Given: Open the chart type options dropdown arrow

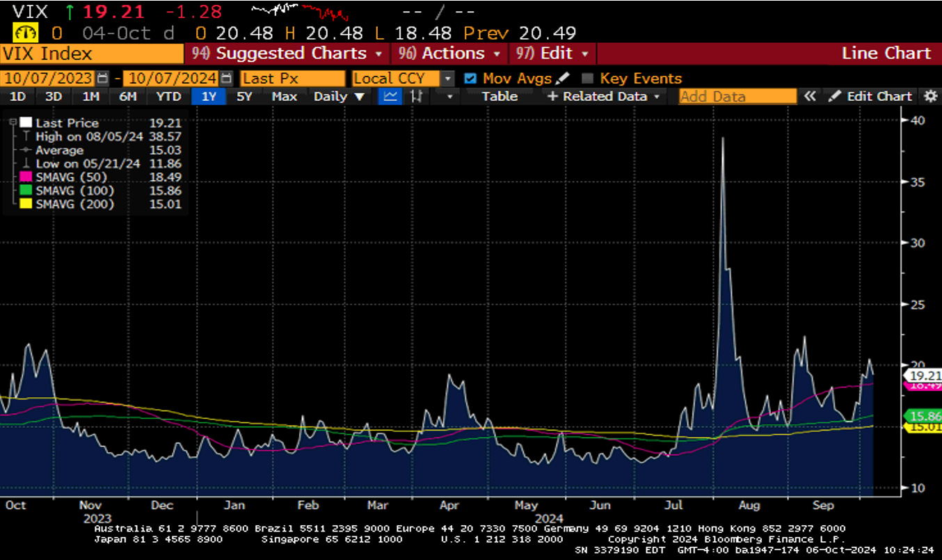Looking at the screenshot, I should [x=450, y=97].
